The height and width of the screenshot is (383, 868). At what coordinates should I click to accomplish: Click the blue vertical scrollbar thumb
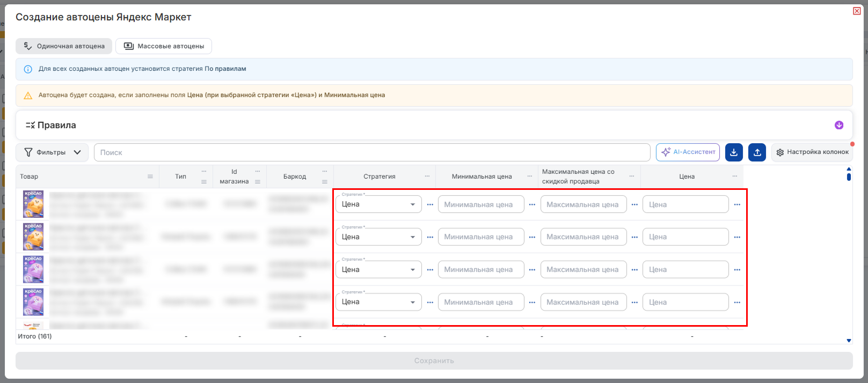click(x=849, y=176)
